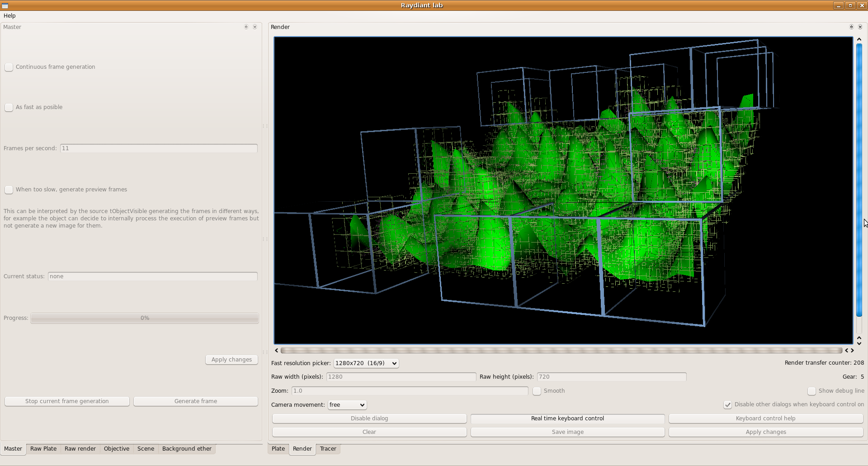The height and width of the screenshot is (466, 868).
Task: Enable the Smooth checkbox
Action: 537,391
